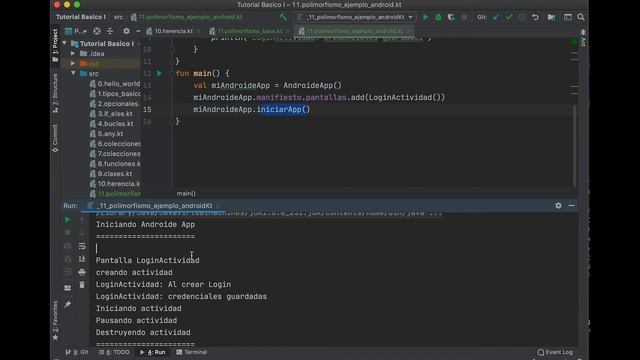
Task: Open the Project panel gear options
Action: 126,31
